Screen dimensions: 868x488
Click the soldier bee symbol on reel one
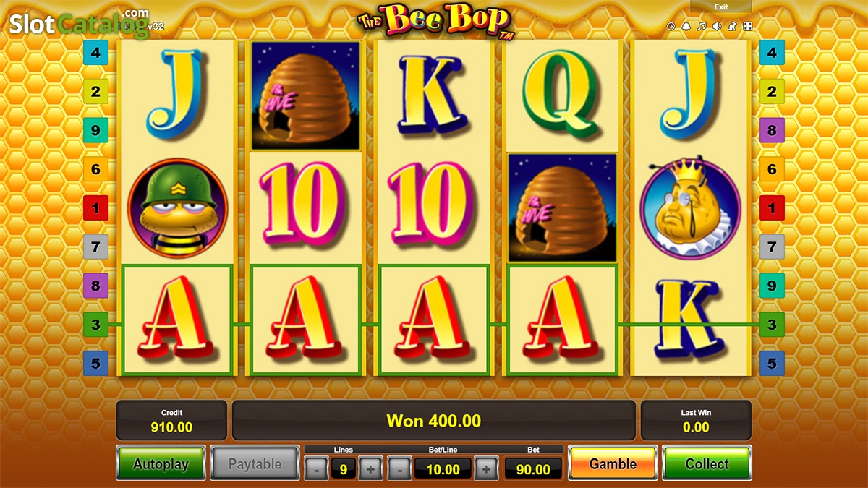[x=177, y=208]
